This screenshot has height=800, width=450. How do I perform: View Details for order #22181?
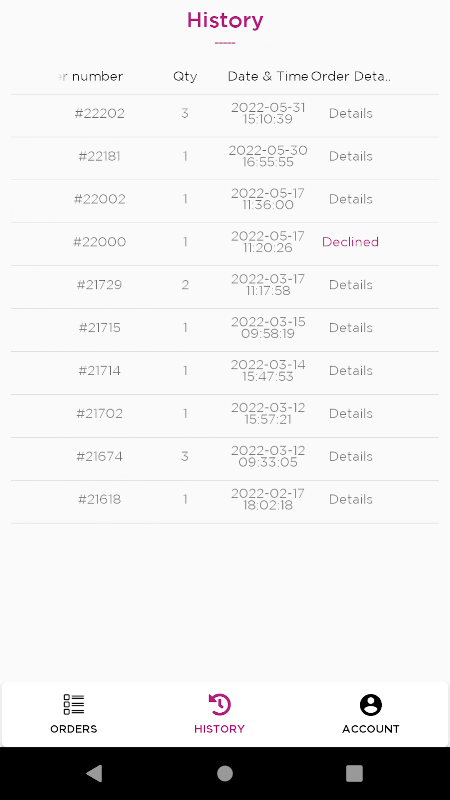[351, 156]
